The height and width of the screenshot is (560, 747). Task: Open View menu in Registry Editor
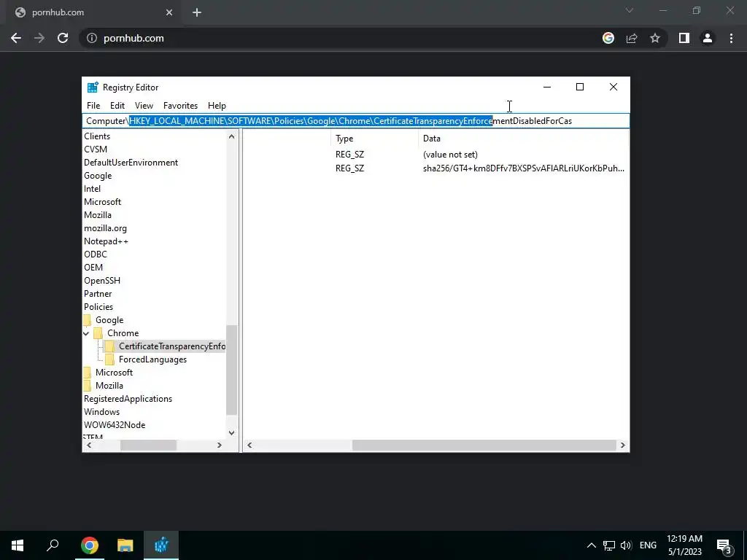pos(144,106)
